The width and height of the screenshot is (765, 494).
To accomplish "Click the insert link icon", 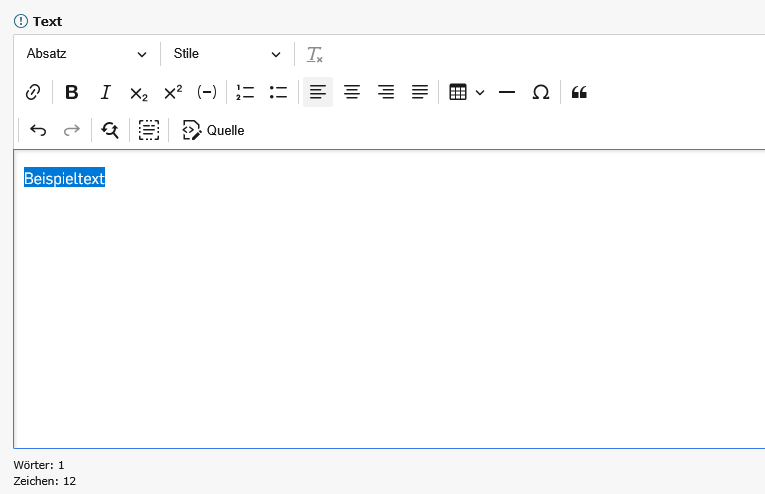I will coord(33,92).
